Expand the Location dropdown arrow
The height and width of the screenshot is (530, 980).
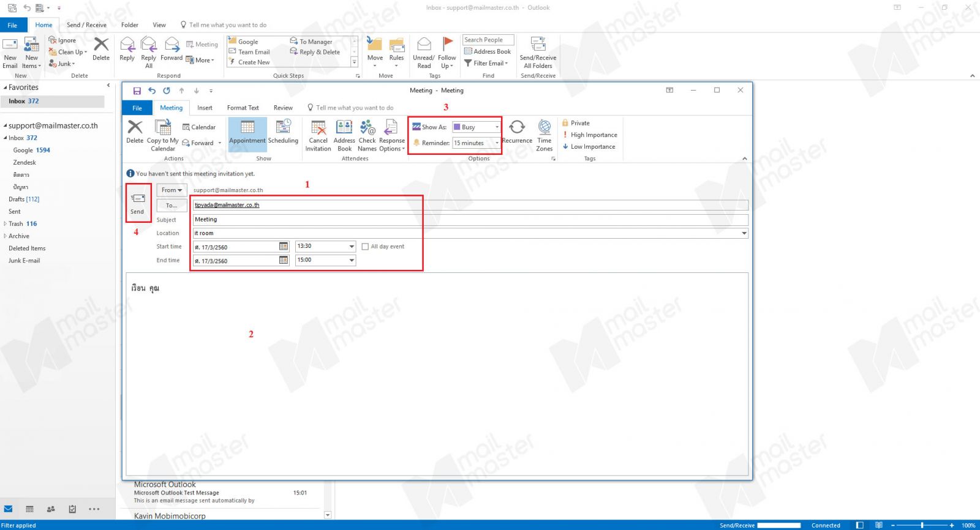coord(744,233)
